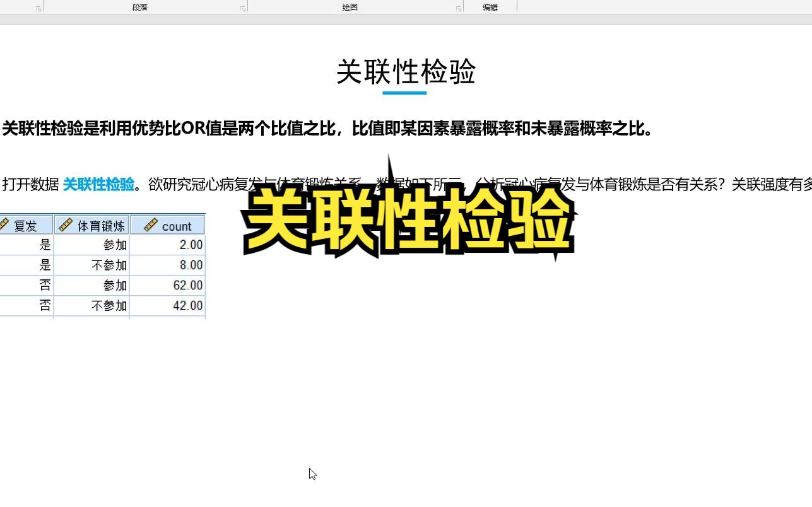Click the 绘图 ribbon group label
The width and height of the screenshot is (812, 507).
coord(350,8)
